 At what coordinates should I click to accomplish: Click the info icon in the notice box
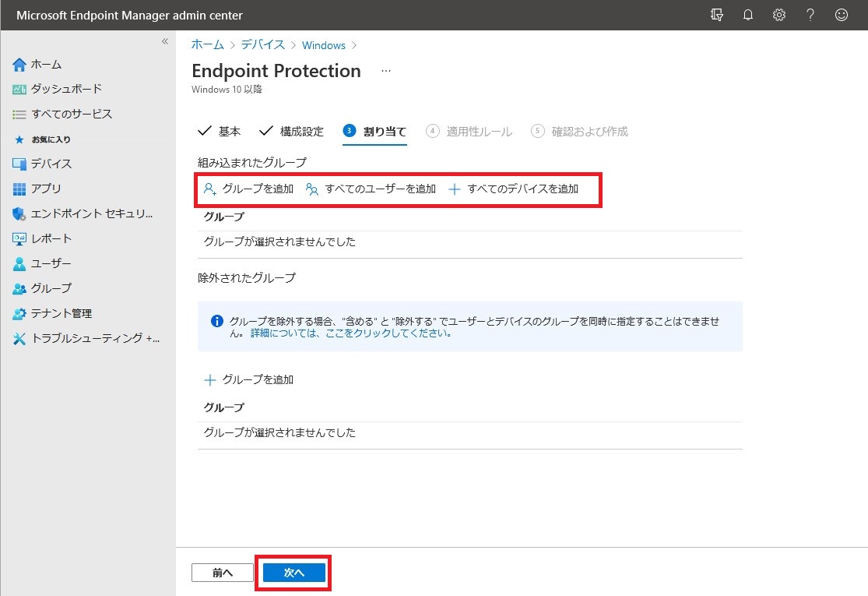(217, 321)
